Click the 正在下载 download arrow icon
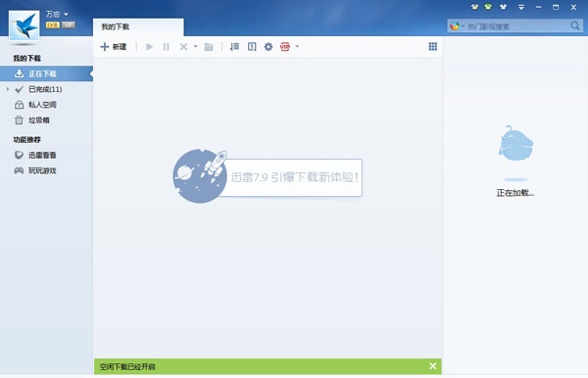This screenshot has height=378, width=588. point(19,73)
